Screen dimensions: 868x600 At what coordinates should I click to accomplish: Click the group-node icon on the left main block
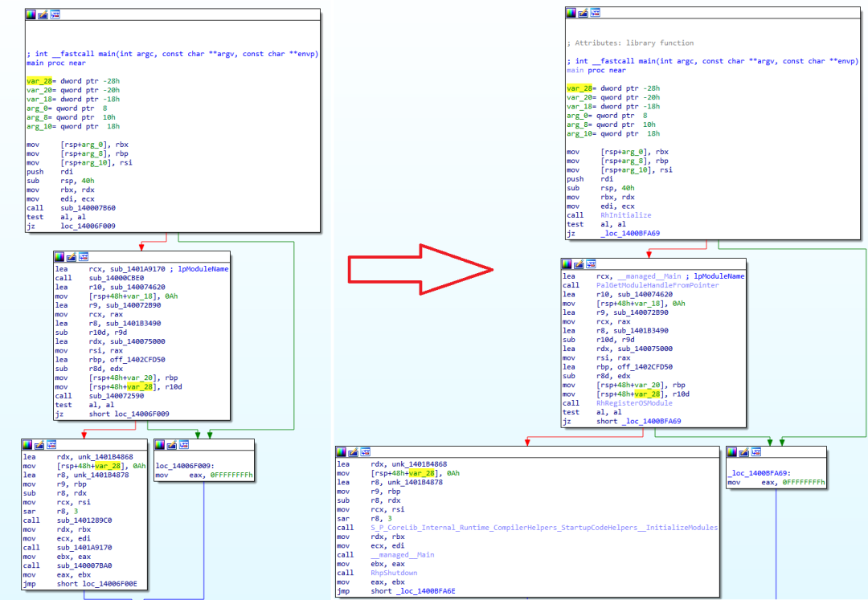pyautogui.click(x=55, y=14)
